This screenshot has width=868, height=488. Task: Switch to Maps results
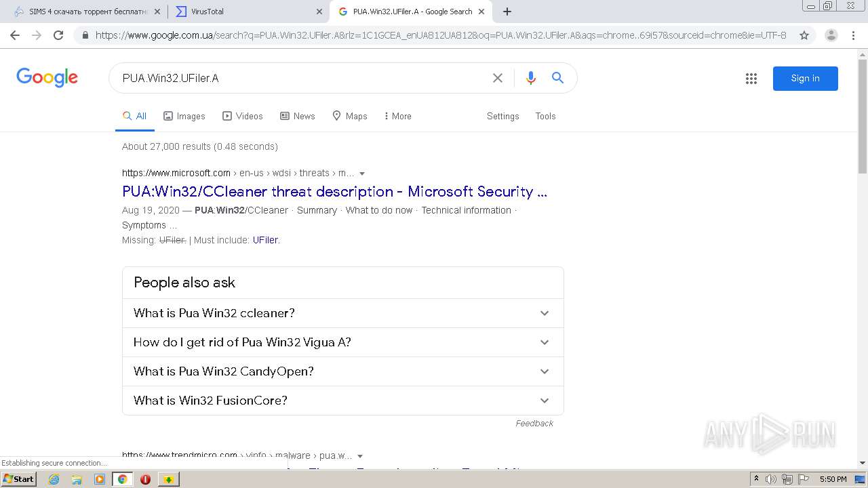[x=350, y=116]
